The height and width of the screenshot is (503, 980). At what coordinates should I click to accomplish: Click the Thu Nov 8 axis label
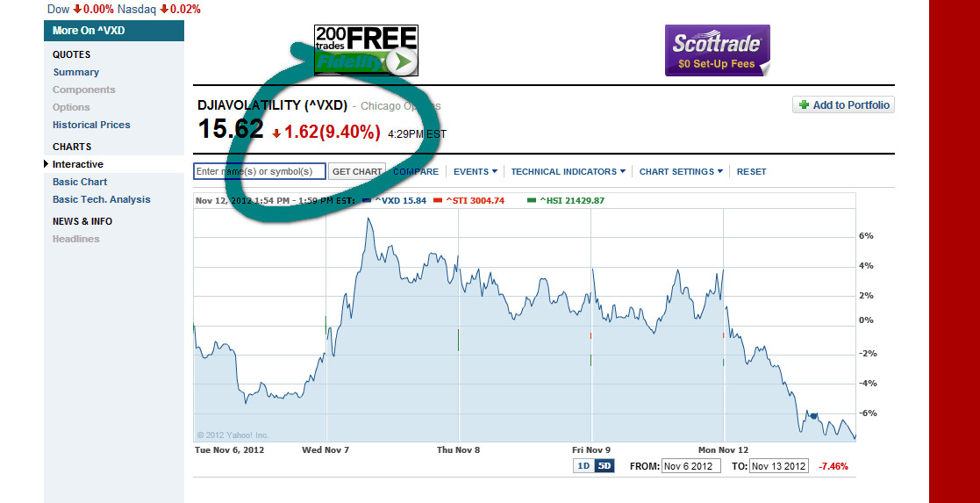[x=458, y=449]
